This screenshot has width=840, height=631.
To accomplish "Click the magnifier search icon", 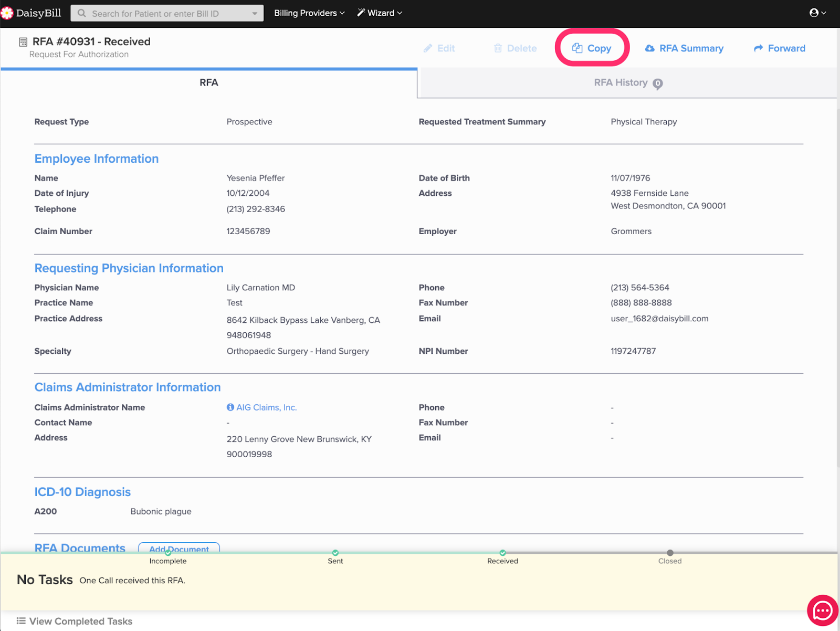I will pyautogui.click(x=82, y=13).
